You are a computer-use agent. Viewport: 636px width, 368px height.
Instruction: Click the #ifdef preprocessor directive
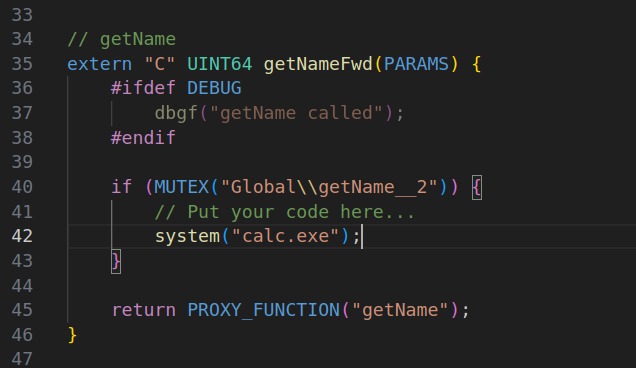coord(143,88)
